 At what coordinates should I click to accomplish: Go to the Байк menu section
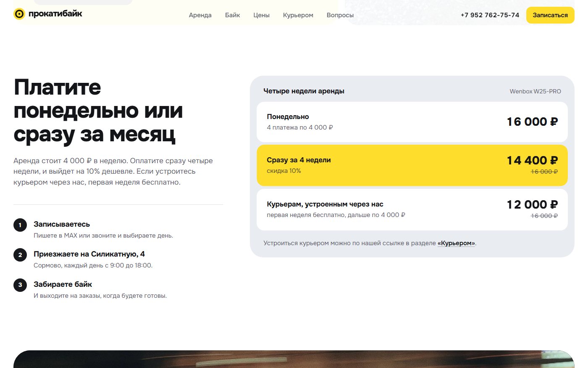(232, 15)
